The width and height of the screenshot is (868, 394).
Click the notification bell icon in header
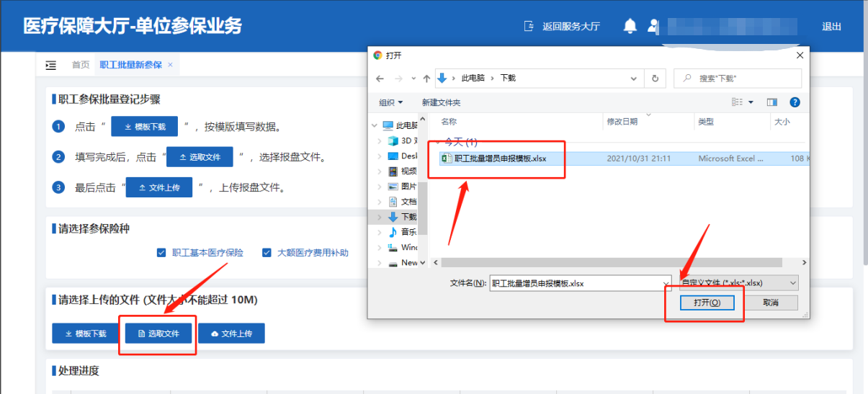630,27
